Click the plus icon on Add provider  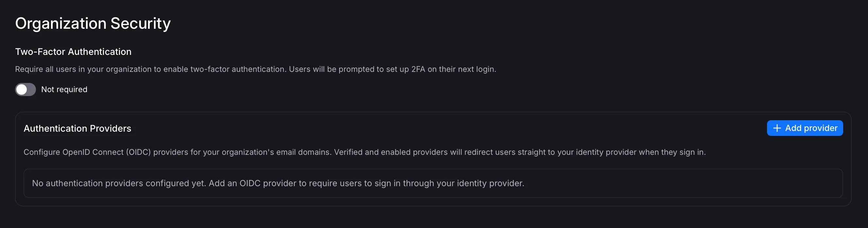coord(777,128)
